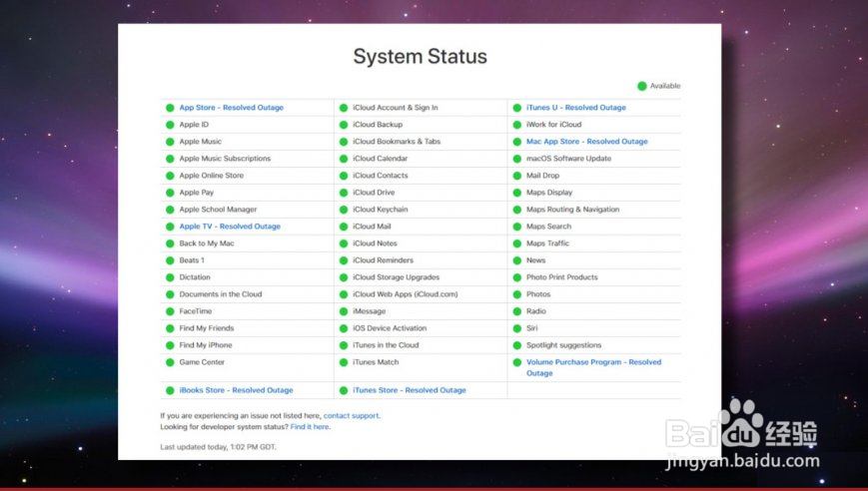Click status dot next to Maps Search
This screenshot has width=868, height=491.
click(517, 227)
